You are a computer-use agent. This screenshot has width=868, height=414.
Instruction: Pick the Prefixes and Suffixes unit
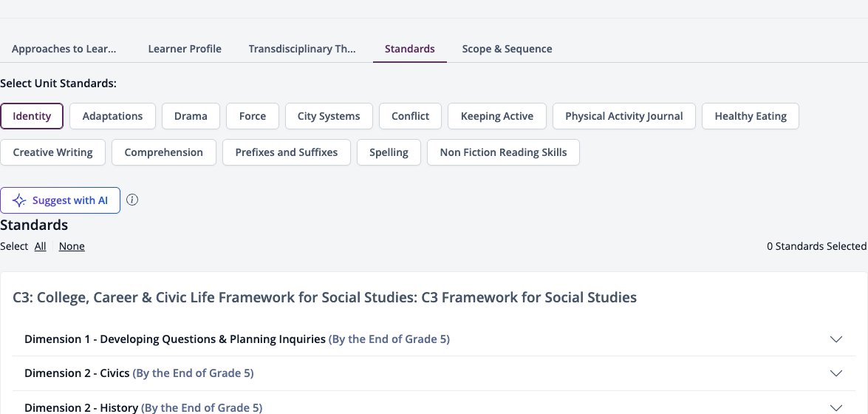pyautogui.click(x=287, y=152)
